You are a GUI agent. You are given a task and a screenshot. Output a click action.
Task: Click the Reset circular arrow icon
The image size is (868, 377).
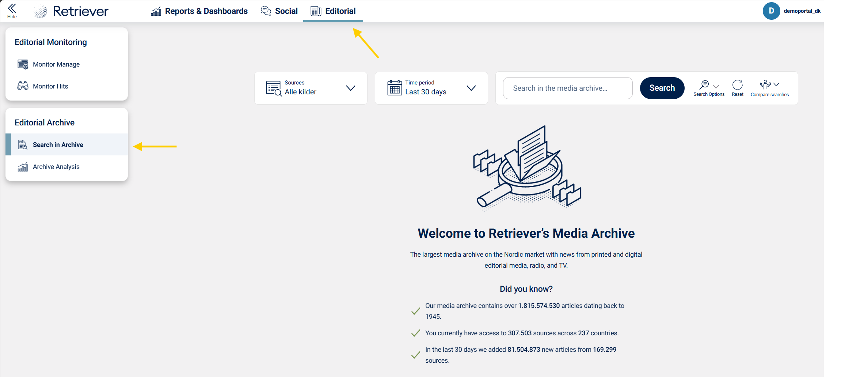point(738,85)
